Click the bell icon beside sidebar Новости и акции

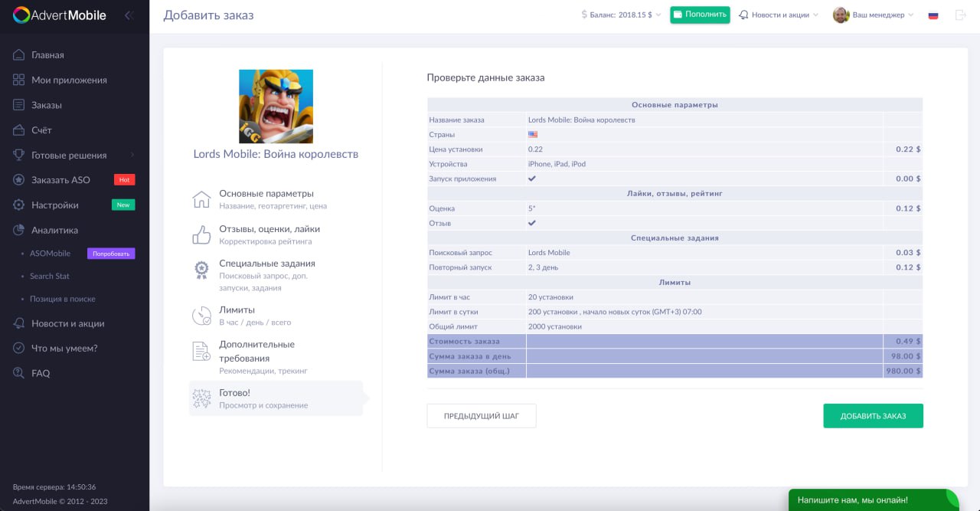[x=19, y=323]
